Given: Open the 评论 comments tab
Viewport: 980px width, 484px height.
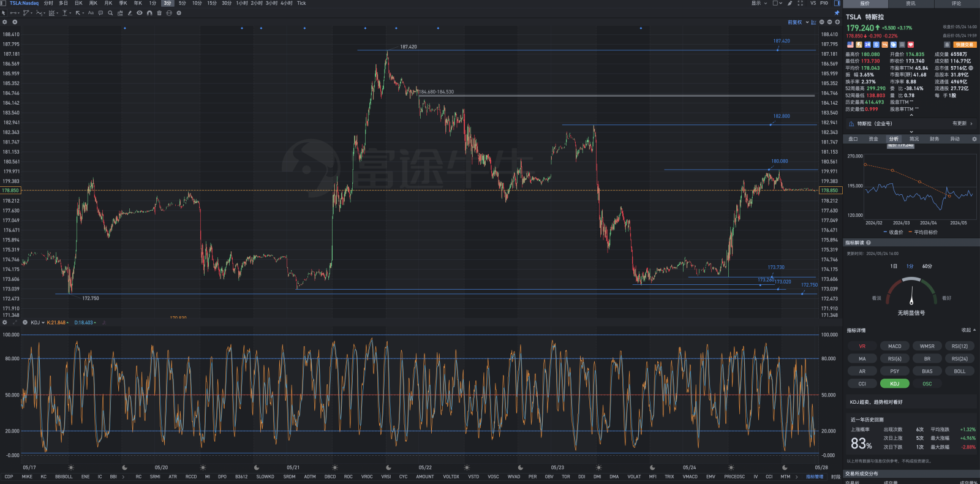Looking at the screenshot, I should click(956, 4).
